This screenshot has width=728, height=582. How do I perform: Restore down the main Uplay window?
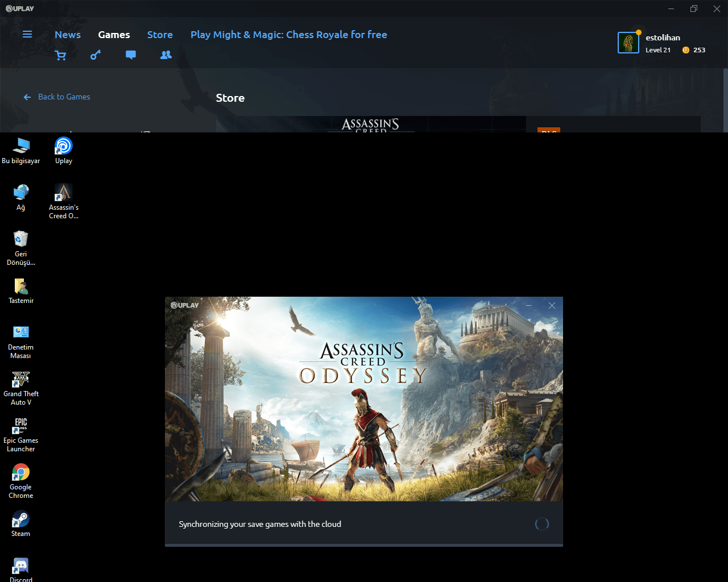694,9
